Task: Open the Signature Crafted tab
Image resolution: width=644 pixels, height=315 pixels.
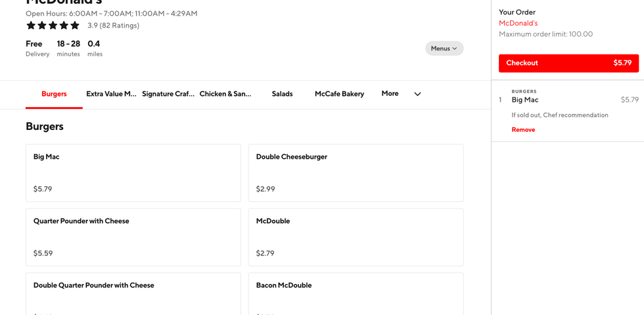Action: point(168,94)
